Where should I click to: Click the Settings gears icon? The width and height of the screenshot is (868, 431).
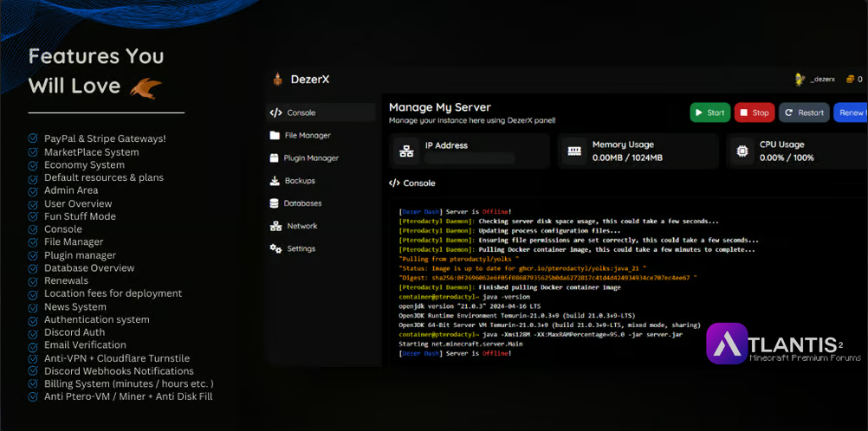pyautogui.click(x=275, y=248)
